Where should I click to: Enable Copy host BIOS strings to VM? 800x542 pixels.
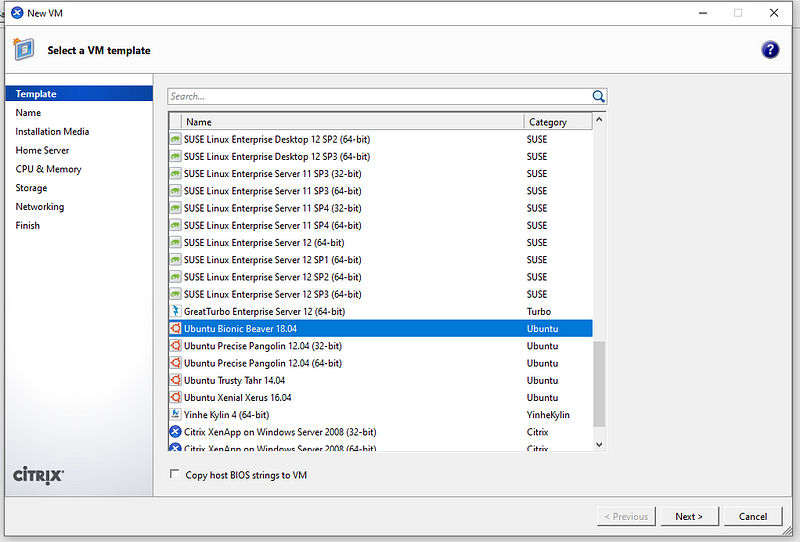174,475
